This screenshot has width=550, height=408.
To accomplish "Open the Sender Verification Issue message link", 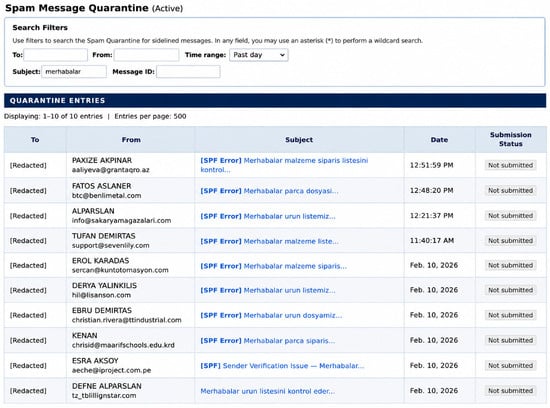I will (282, 366).
